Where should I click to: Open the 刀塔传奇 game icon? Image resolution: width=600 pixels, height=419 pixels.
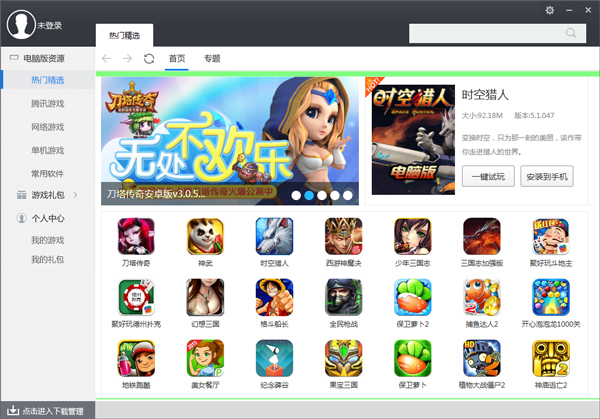tap(136, 236)
